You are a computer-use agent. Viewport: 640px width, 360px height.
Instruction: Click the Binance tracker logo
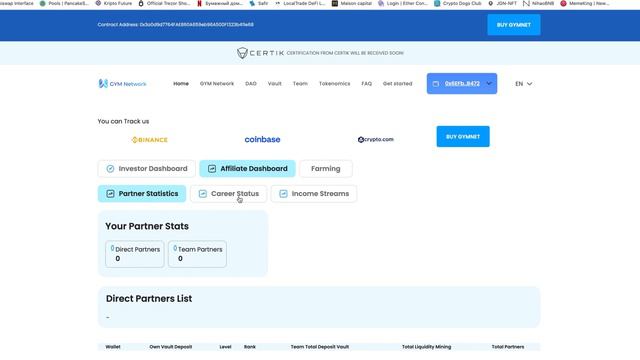point(149,140)
